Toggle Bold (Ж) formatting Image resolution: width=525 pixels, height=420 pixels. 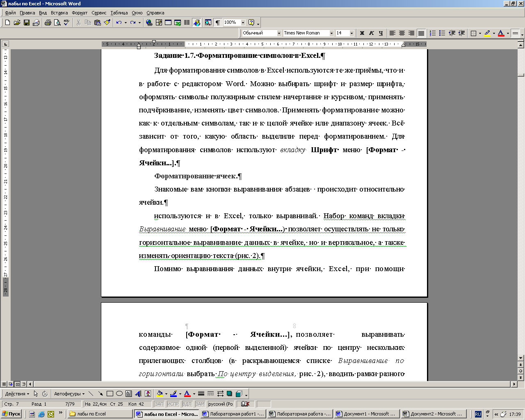point(362,33)
